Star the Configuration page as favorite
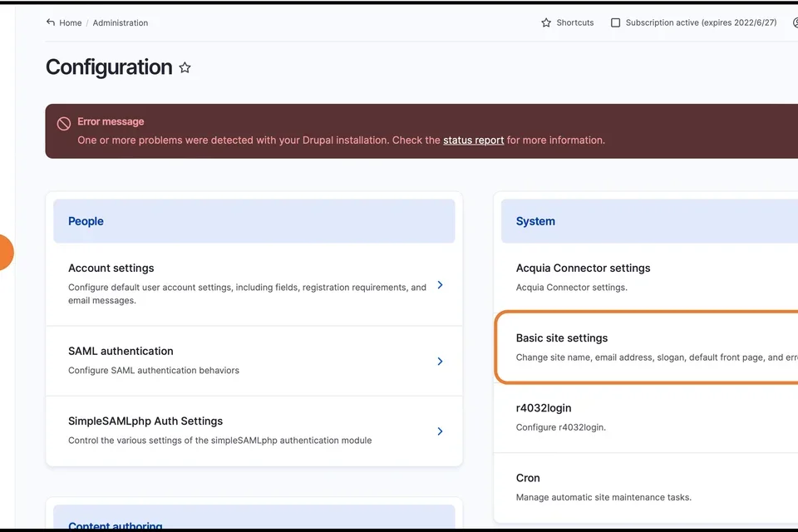 tap(185, 67)
